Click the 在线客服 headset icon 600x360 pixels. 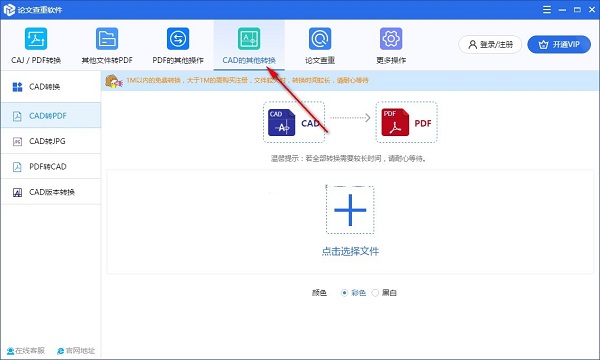point(10,351)
